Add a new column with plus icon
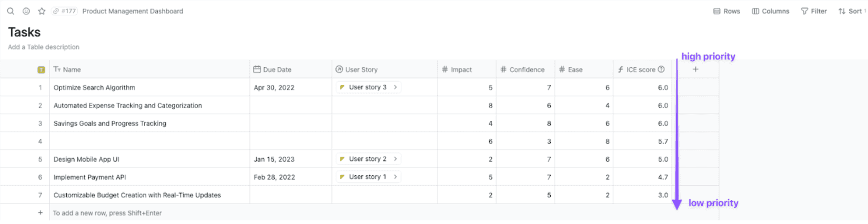 point(695,69)
